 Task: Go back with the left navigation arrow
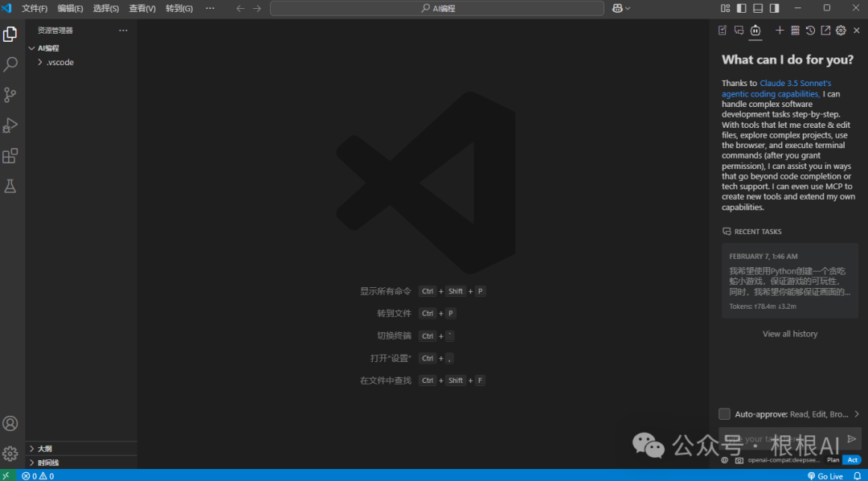pyautogui.click(x=240, y=8)
